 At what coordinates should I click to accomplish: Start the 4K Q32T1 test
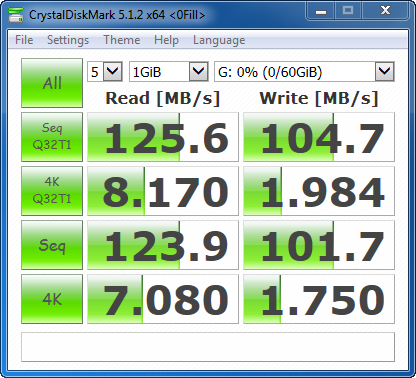52,191
